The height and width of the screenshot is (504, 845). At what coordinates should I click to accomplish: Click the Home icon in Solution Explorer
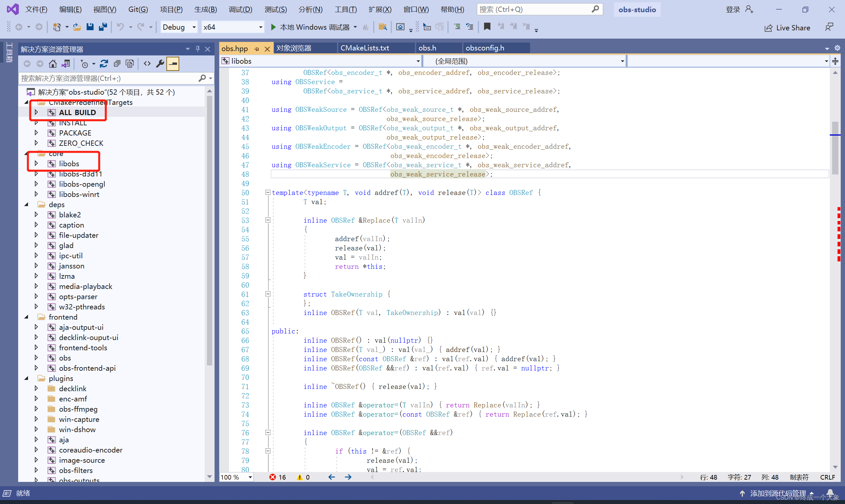tap(53, 64)
